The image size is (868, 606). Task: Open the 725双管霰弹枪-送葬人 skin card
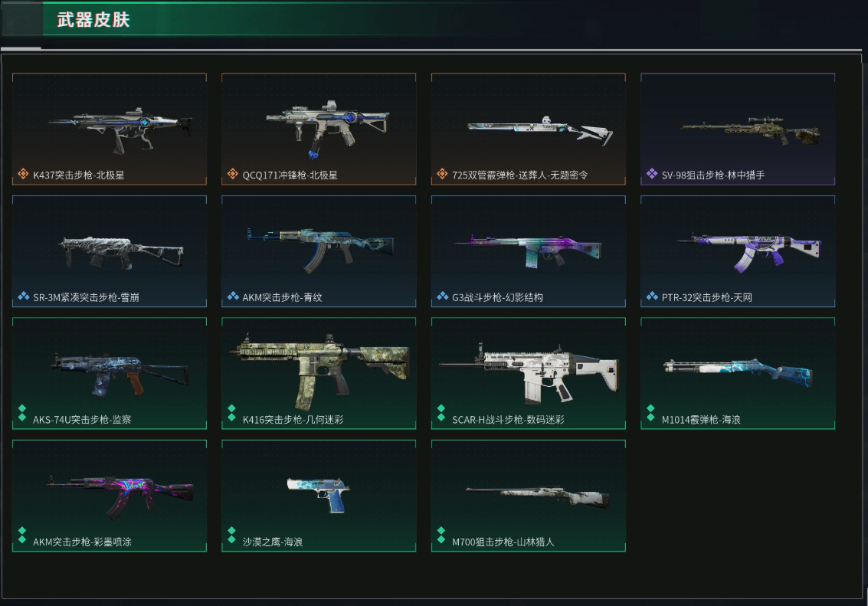(x=529, y=129)
